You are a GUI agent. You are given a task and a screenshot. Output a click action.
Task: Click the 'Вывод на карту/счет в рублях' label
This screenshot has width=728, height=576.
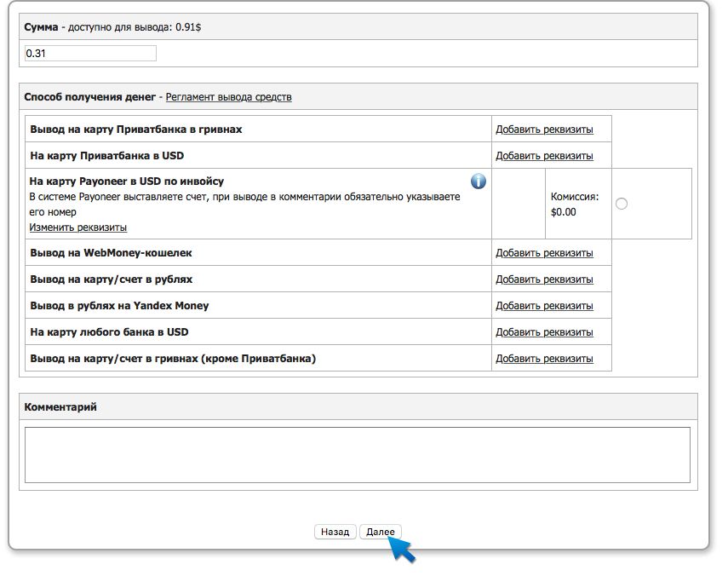pyautogui.click(x=111, y=279)
